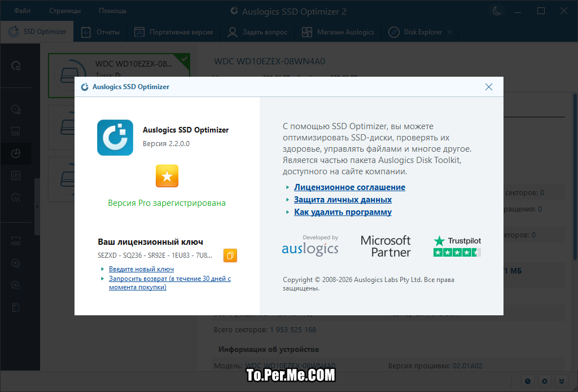Switch to the Отчеты tab
The image size is (578, 392).
(x=100, y=32)
